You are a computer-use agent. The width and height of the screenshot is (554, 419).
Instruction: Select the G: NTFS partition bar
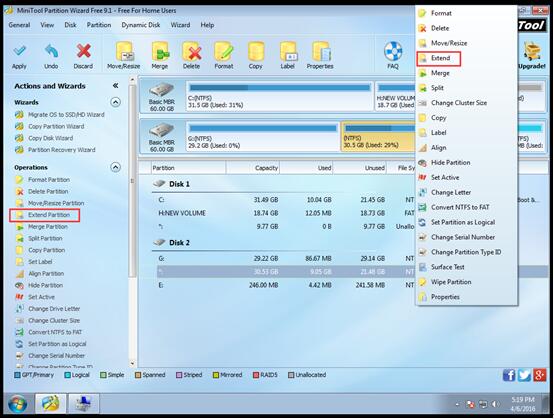click(x=262, y=136)
